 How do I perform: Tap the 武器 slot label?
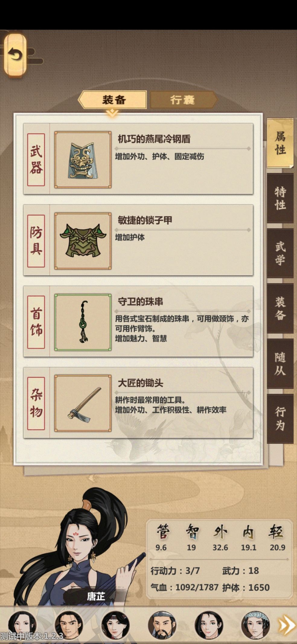click(x=36, y=160)
